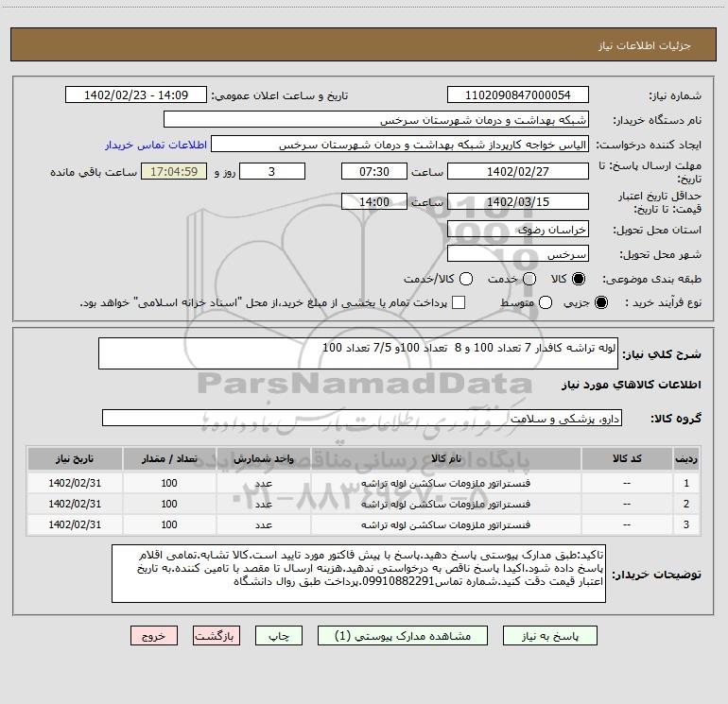The width and height of the screenshot is (728, 704).
Task: Click the شماره نیاز field 1102090847000054
Action: [x=518, y=95]
